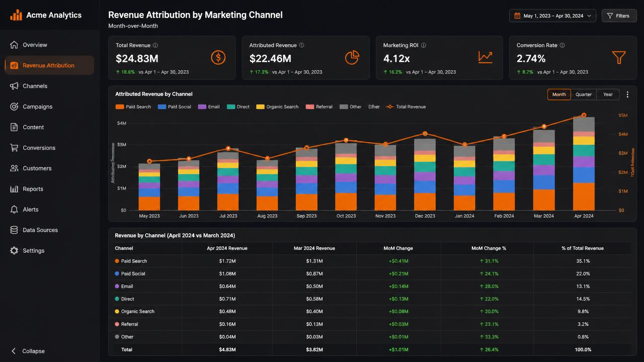The width and height of the screenshot is (644, 362).
Task: Click the +$1.01M total MoM change
Action: (x=398, y=349)
